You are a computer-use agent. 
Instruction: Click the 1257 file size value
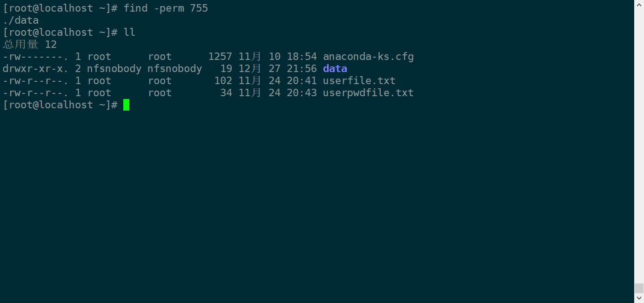pyautogui.click(x=220, y=57)
